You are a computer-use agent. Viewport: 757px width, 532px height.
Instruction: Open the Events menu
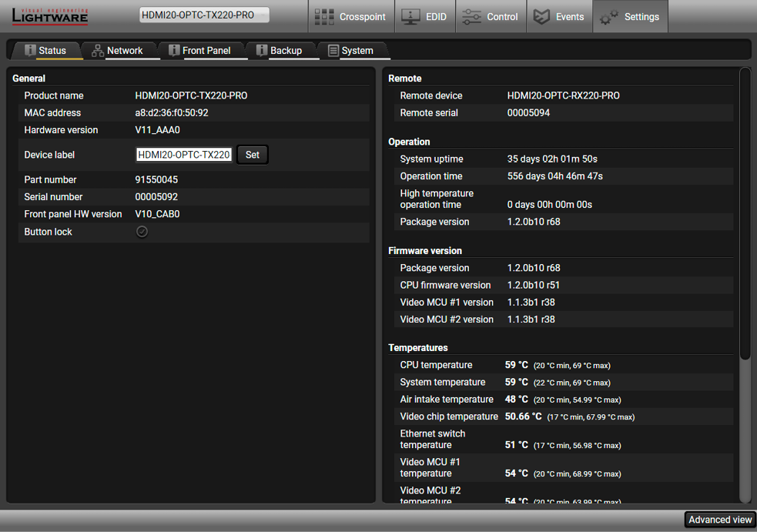click(x=560, y=16)
